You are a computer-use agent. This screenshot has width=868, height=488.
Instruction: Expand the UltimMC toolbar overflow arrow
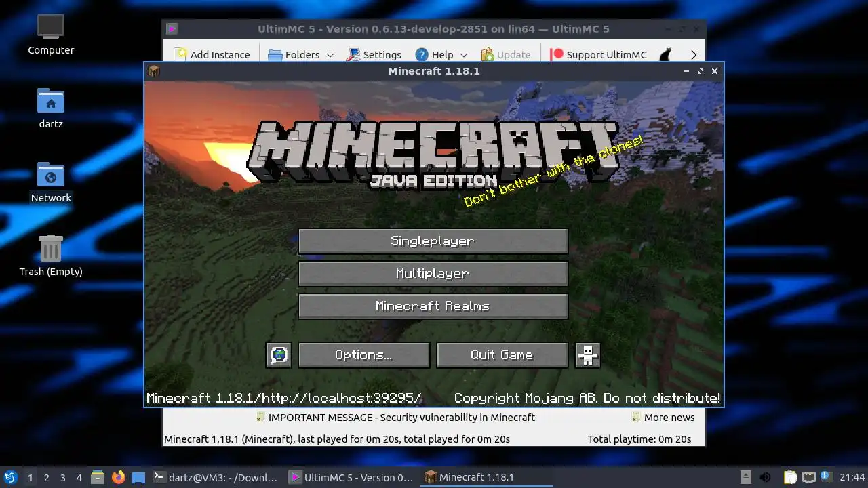click(694, 54)
